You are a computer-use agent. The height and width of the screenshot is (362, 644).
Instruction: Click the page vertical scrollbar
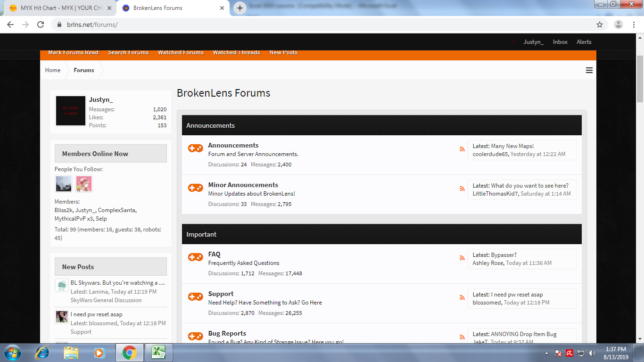(640, 189)
